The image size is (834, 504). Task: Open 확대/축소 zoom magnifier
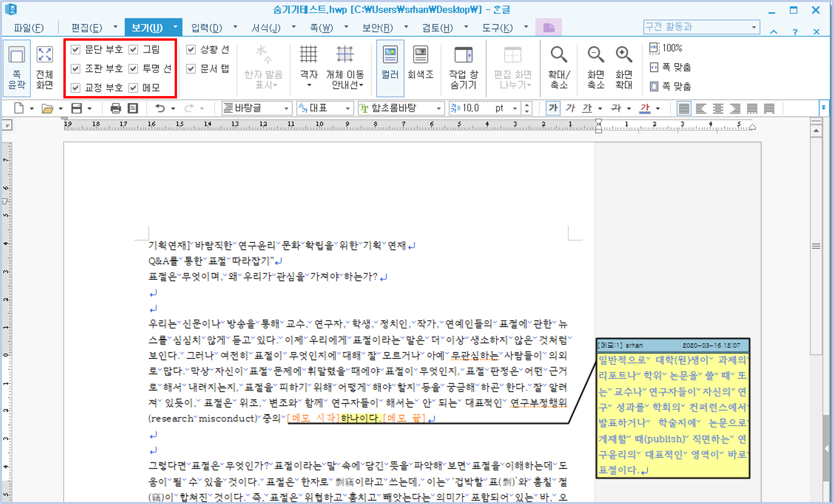tap(559, 68)
